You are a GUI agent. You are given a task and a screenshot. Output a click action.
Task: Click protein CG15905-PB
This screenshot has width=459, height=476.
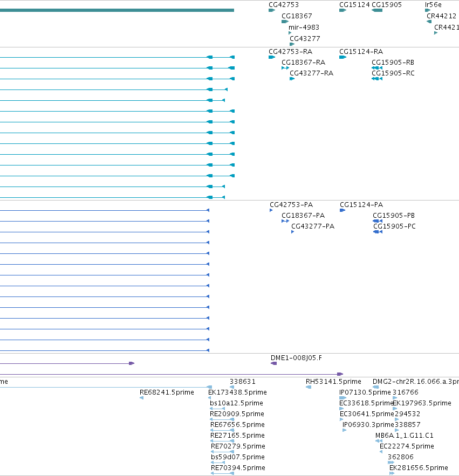394,216
